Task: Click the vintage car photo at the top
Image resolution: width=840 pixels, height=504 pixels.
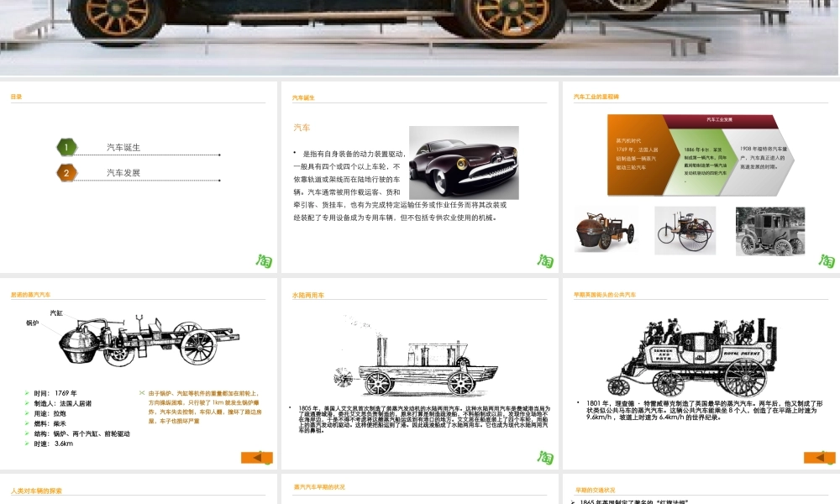Action: (420, 36)
